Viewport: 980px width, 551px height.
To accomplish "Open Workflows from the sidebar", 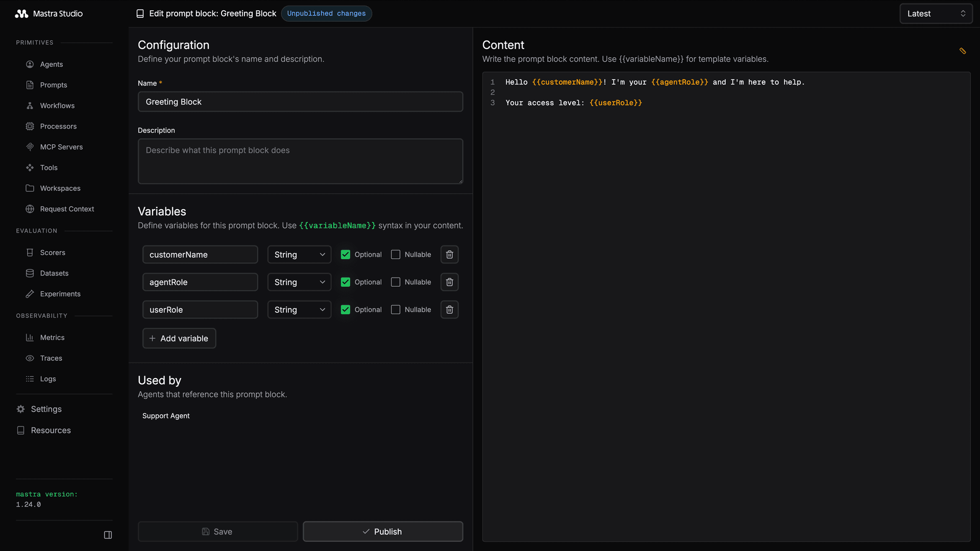I will click(x=57, y=106).
